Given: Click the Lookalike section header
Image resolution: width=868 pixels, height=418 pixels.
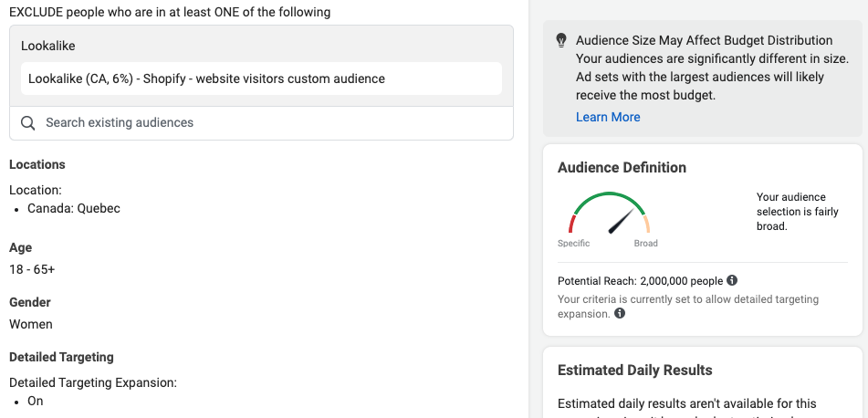Looking at the screenshot, I should coord(48,45).
